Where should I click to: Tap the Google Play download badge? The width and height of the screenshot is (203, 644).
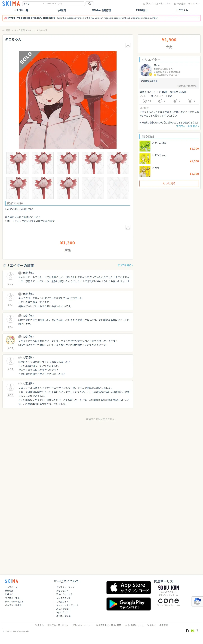pyautogui.click(x=129, y=604)
